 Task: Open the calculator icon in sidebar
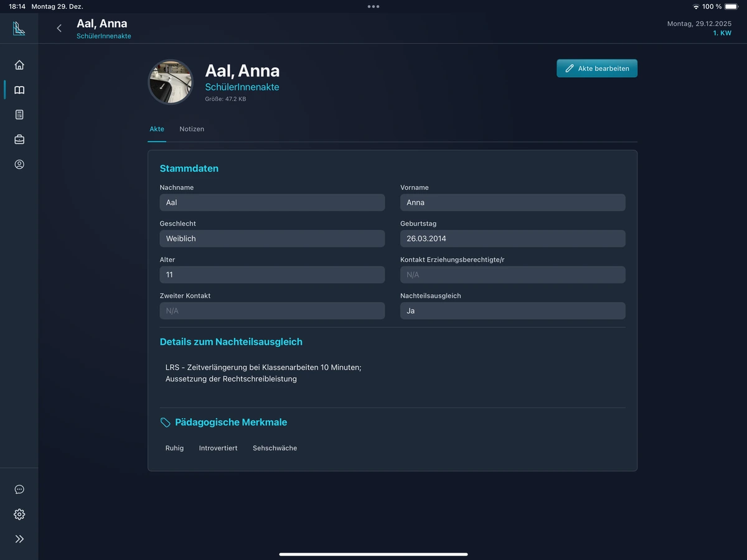click(x=19, y=114)
